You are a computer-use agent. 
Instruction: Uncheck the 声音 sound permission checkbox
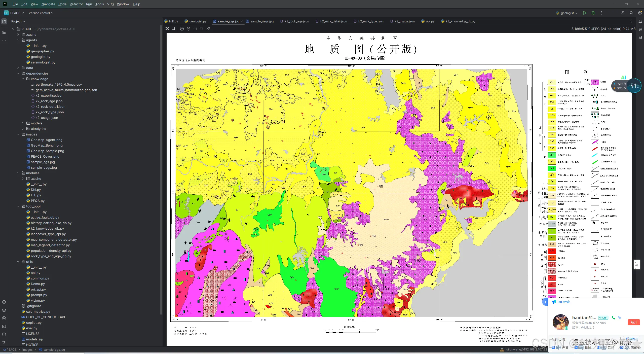553,347
